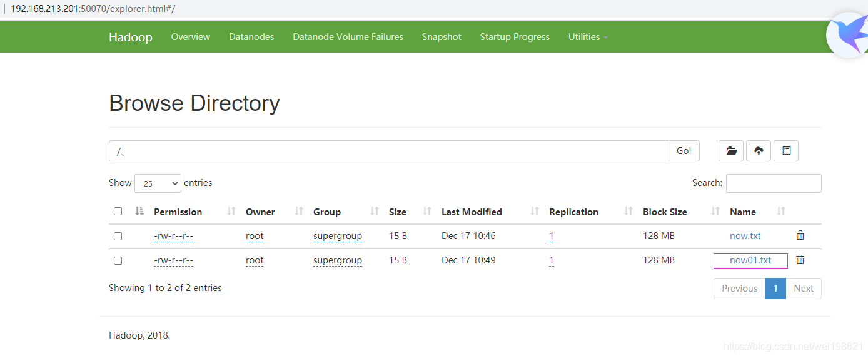This screenshot has width=868, height=358.
Task: Click the bird logo floating icon
Action: (x=847, y=36)
